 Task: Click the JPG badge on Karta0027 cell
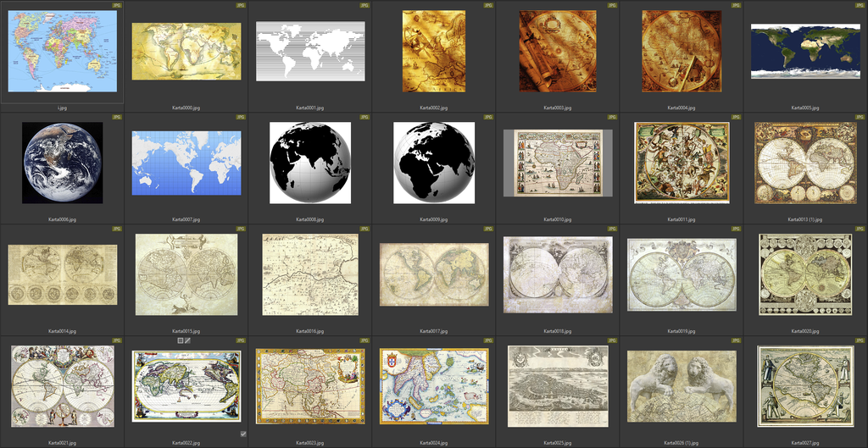coord(860,340)
